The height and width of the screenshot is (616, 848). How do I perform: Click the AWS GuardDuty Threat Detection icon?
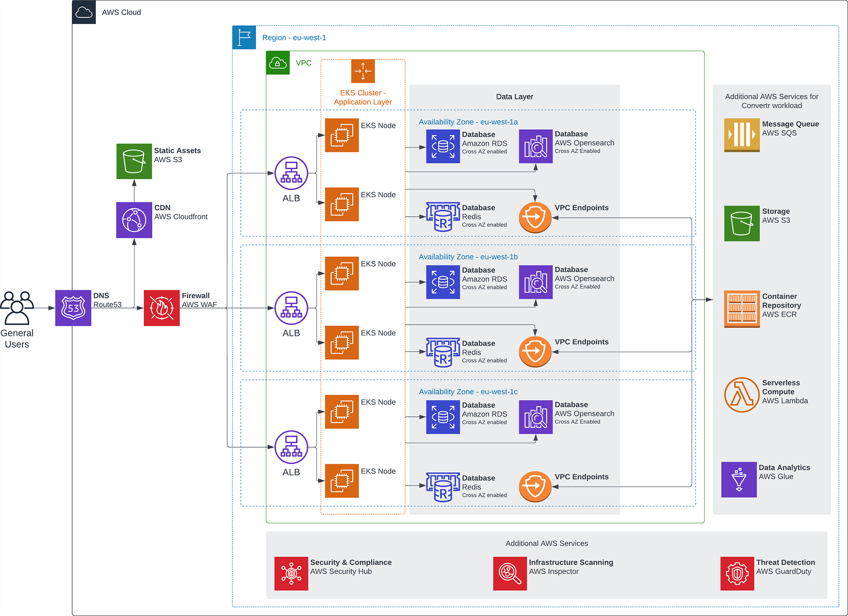coord(737,574)
